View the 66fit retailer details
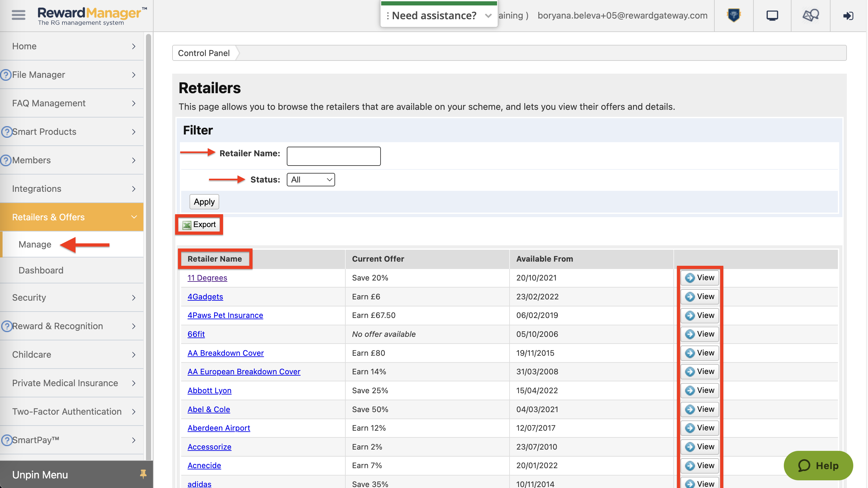This screenshot has height=488, width=868. pyautogui.click(x=700, y=334)
